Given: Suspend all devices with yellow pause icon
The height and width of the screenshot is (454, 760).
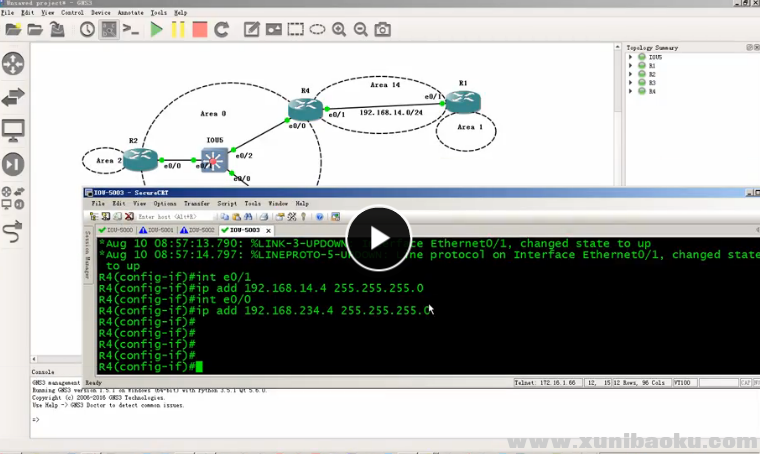Looking at the screenshot, I should click(x=178, y=30).
